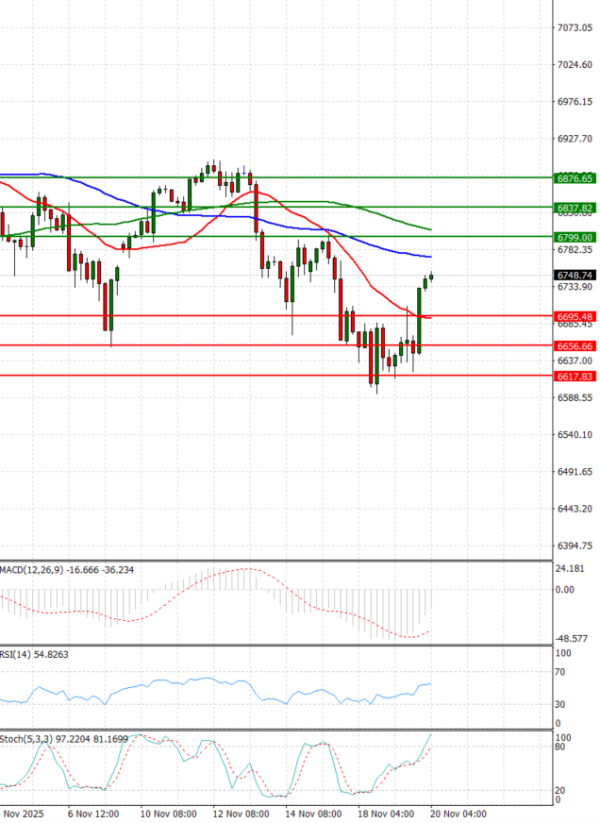This screenshot has height=823, width=600.
Task: Click the latest candle near 6748
Action: (x=432, y=277)
